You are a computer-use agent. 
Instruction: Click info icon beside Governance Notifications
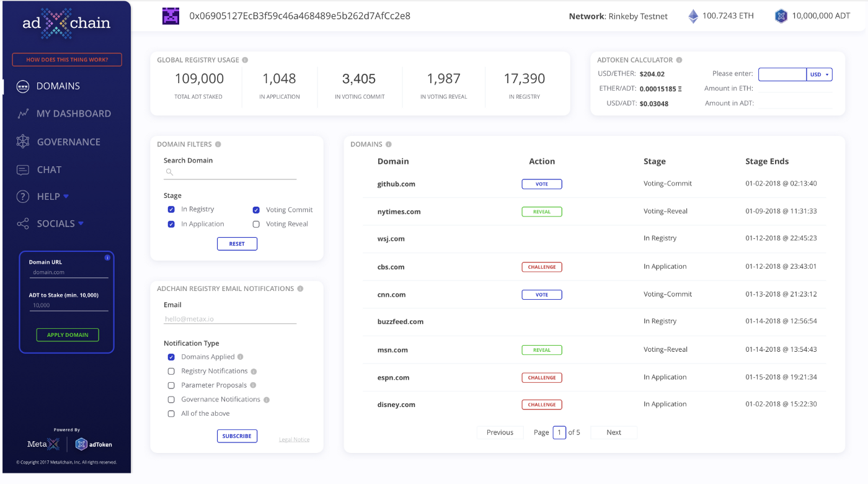coord(266,400)
